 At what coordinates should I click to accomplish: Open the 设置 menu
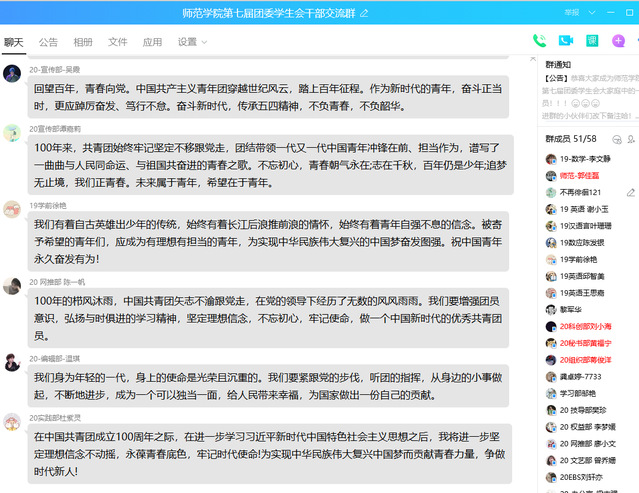[x=187, y=42]
